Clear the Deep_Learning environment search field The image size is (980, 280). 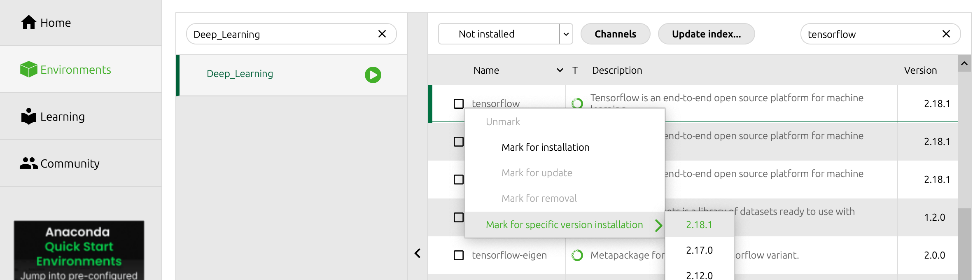[x=382, y=34]
